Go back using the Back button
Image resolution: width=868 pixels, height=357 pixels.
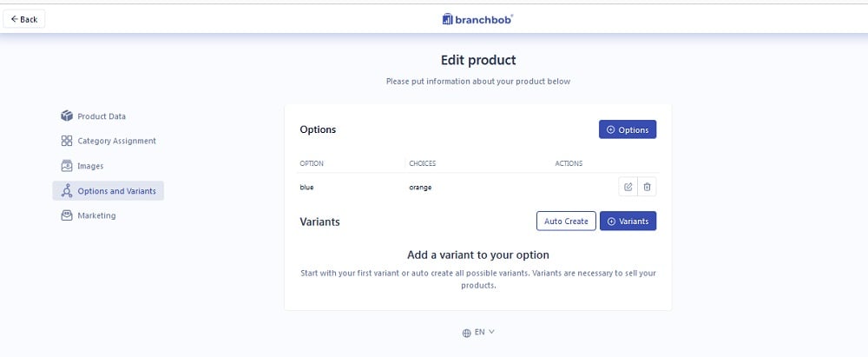pos(23,19)
